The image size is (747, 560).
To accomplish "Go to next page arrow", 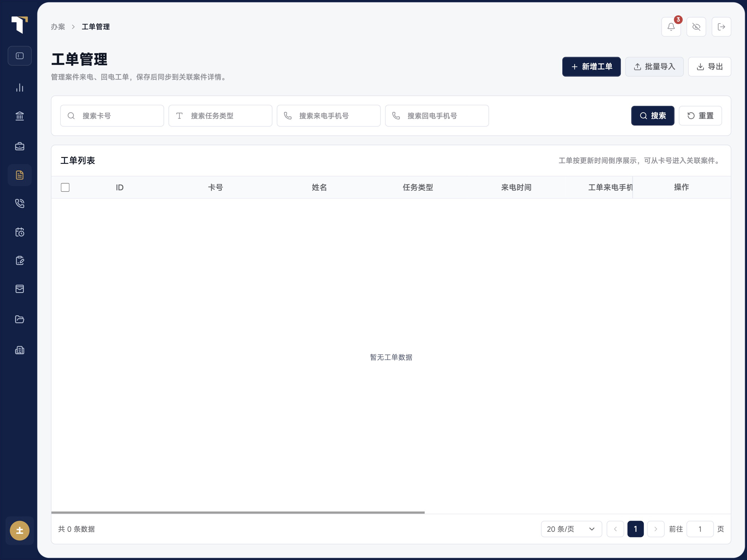I will point(656,529).
